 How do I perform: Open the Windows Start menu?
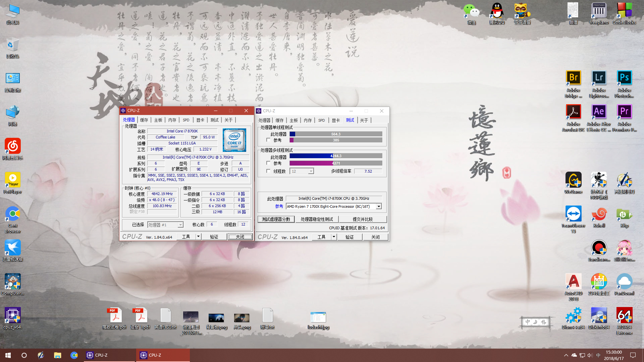8,355
